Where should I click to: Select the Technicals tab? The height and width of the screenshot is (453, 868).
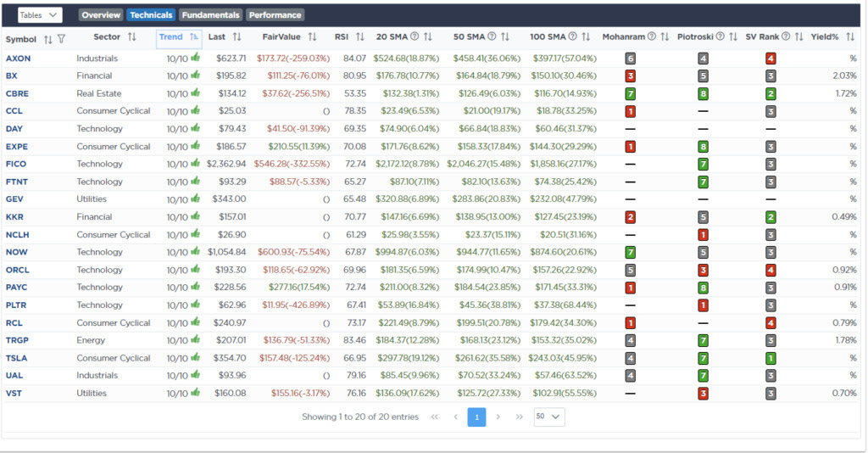(151, 15)
